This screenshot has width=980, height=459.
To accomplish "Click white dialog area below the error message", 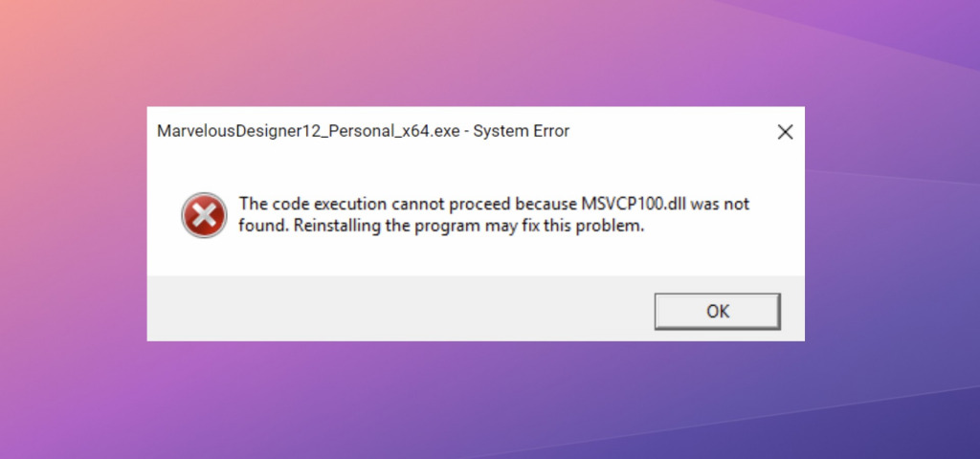I will pyautogui.click(x=475, y=257).
